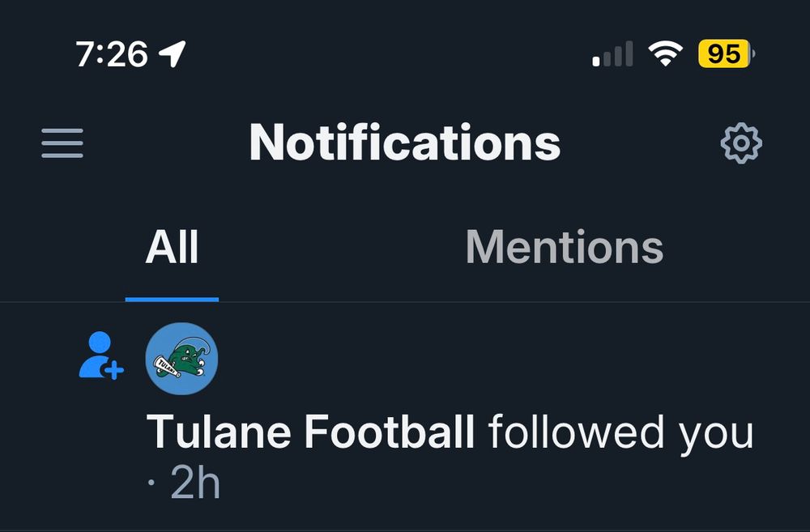This screenshot has width=810, height=532.
Task: Open notification settings with the gear icon
Action: 740,143
